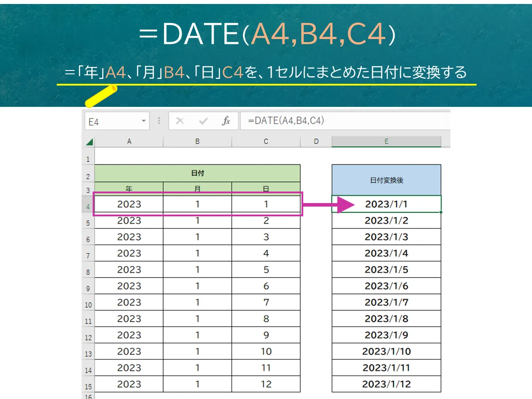Click cell E4 containing 2023/1/1
The height and width of the screenshot is (399, 532).
(x=386, y=204)
